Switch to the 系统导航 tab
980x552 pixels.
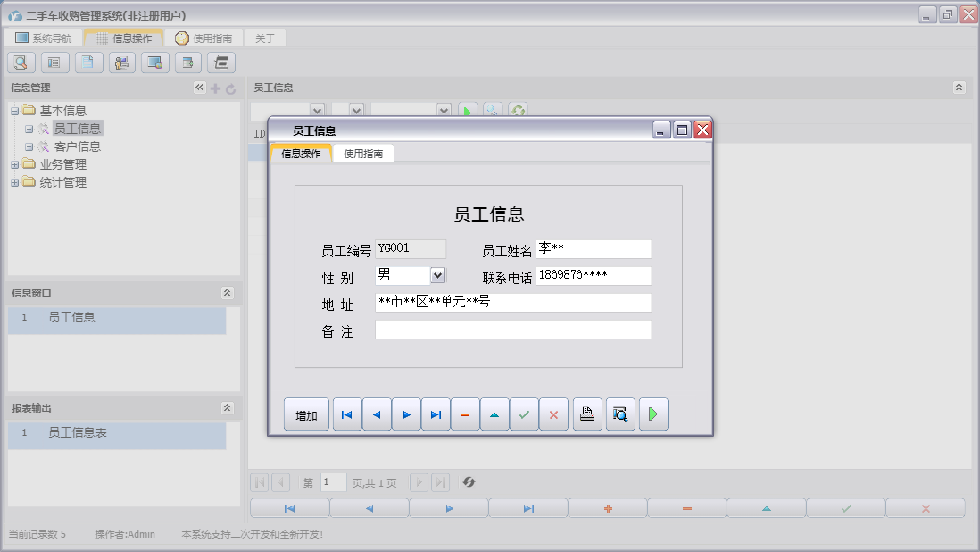pyautogui.click(x=43, y=38)
